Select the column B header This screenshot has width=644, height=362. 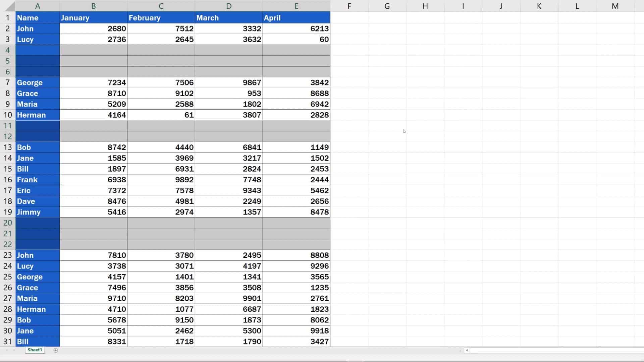tap(93, 6)
